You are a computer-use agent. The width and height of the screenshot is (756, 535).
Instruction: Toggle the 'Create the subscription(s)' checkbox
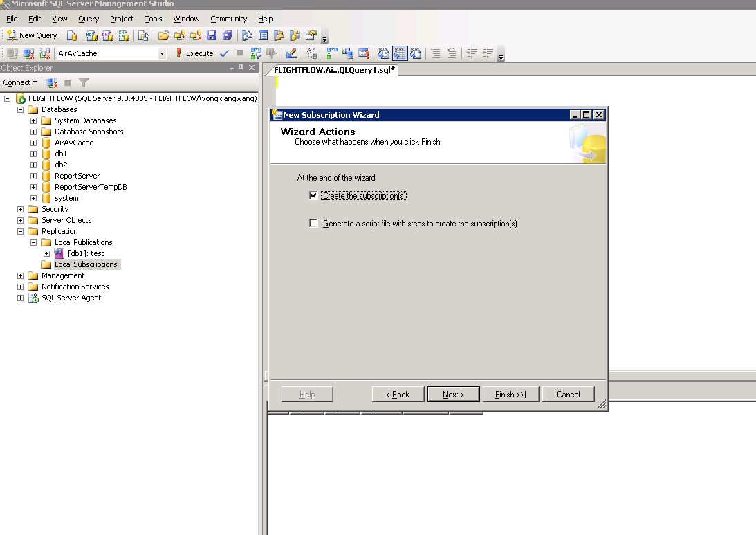[x=314, y=196]
